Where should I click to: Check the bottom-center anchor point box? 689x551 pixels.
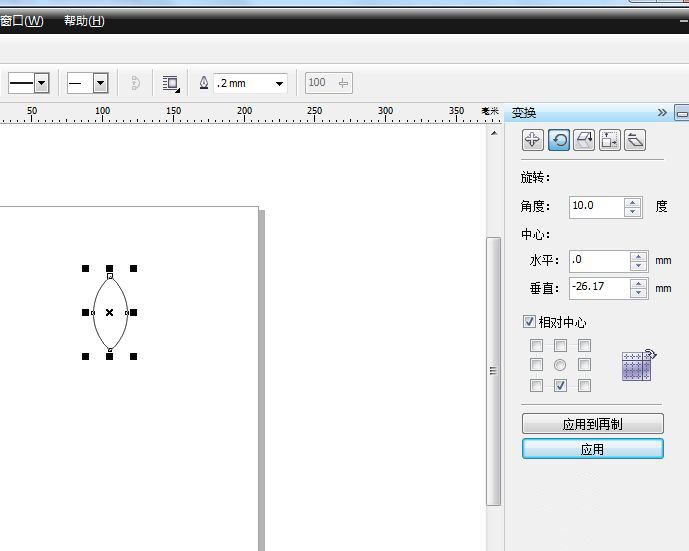[x=560, y=385]
